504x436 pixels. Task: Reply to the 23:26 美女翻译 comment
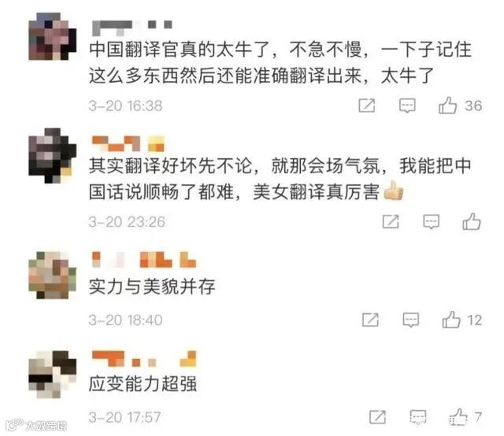[431, 221]
